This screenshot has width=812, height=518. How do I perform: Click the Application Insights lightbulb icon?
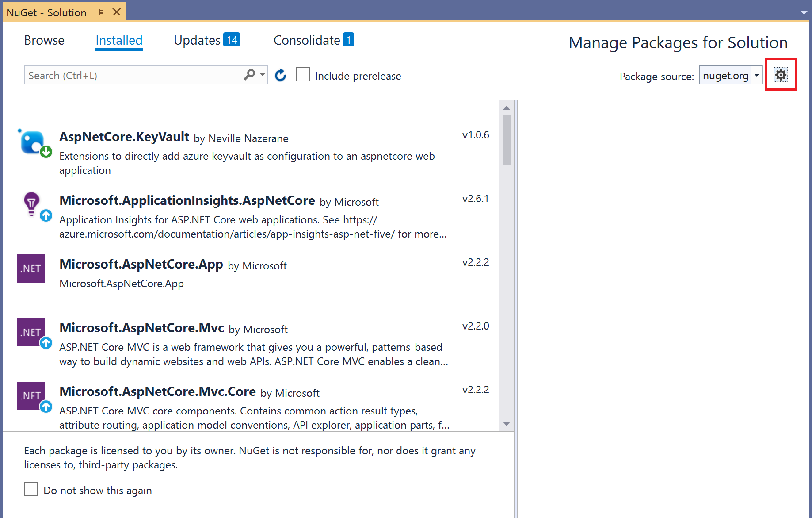coord(31,204)
